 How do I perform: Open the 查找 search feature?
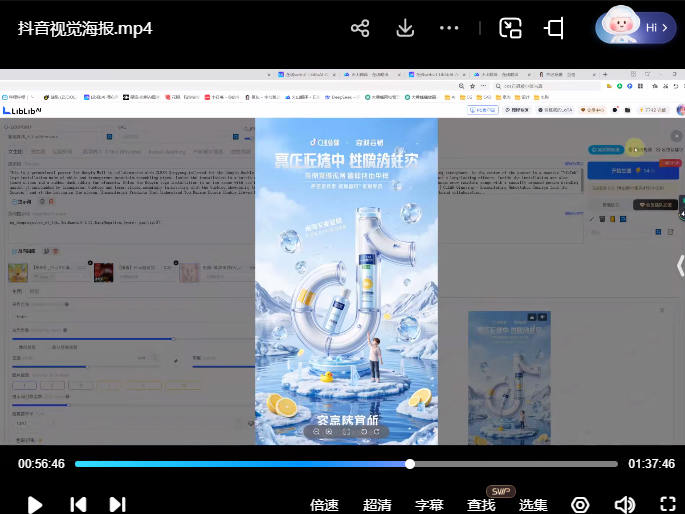click(x=481, y=505)
